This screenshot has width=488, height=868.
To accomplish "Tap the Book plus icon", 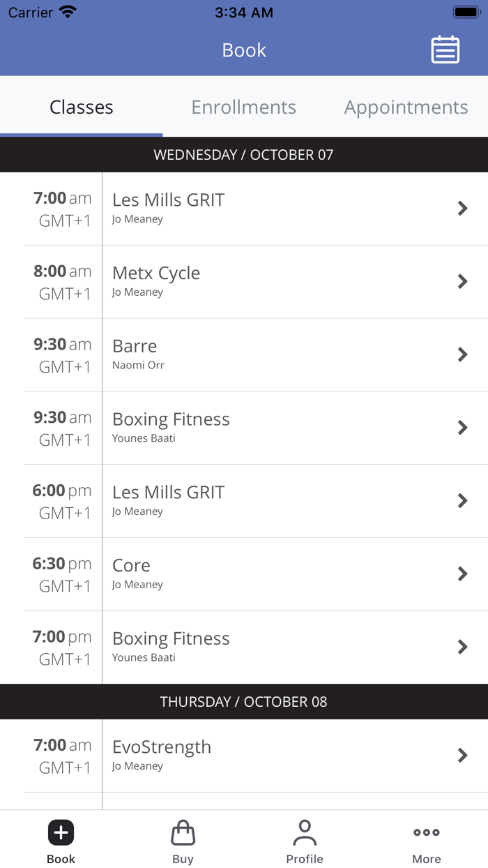I will tap(61, 832).
